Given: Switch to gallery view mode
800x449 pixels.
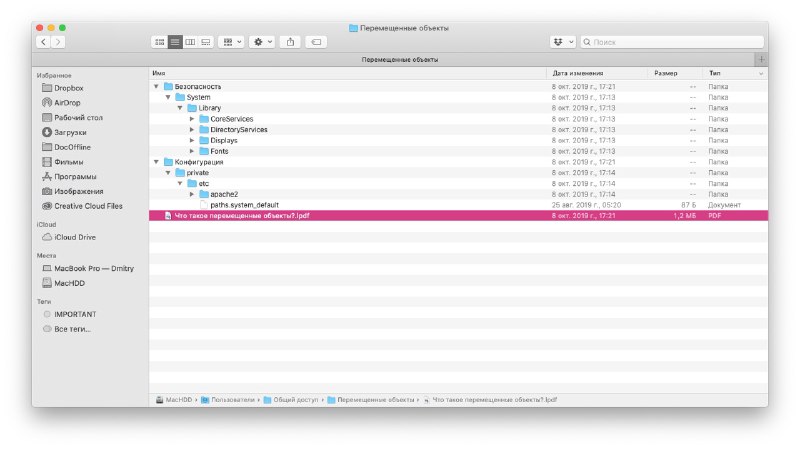Looking at the screenshot, I should click(x=205, y=42).
